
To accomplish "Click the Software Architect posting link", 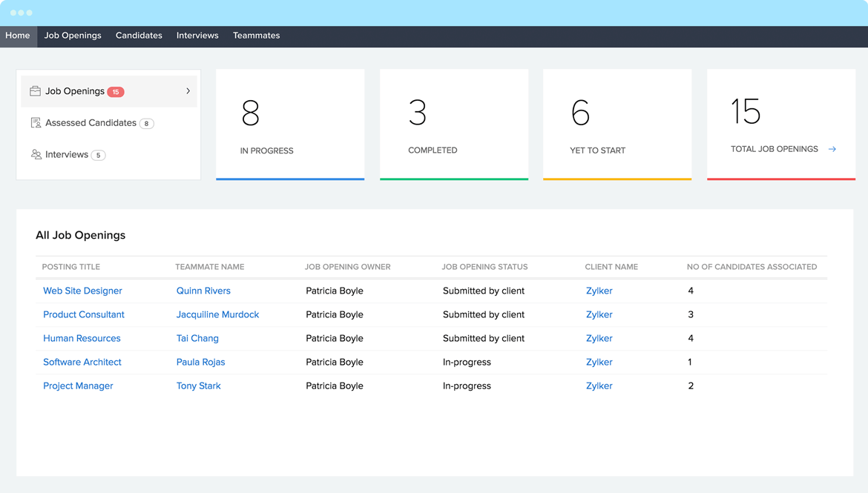I will (82, 362).
